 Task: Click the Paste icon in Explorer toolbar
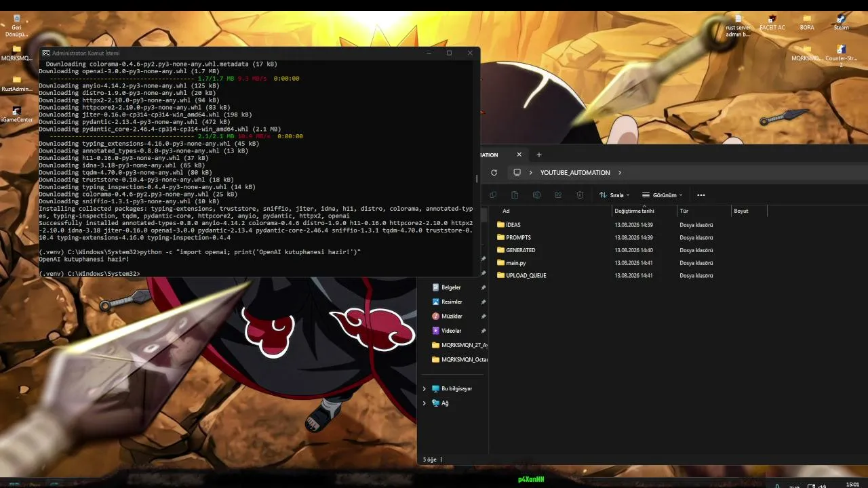point(515,195)
